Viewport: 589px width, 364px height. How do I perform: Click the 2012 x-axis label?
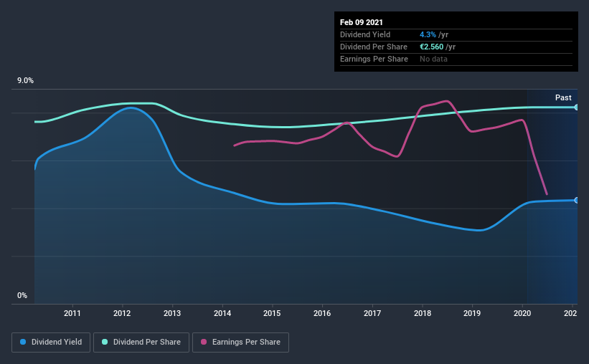(122, 313)
